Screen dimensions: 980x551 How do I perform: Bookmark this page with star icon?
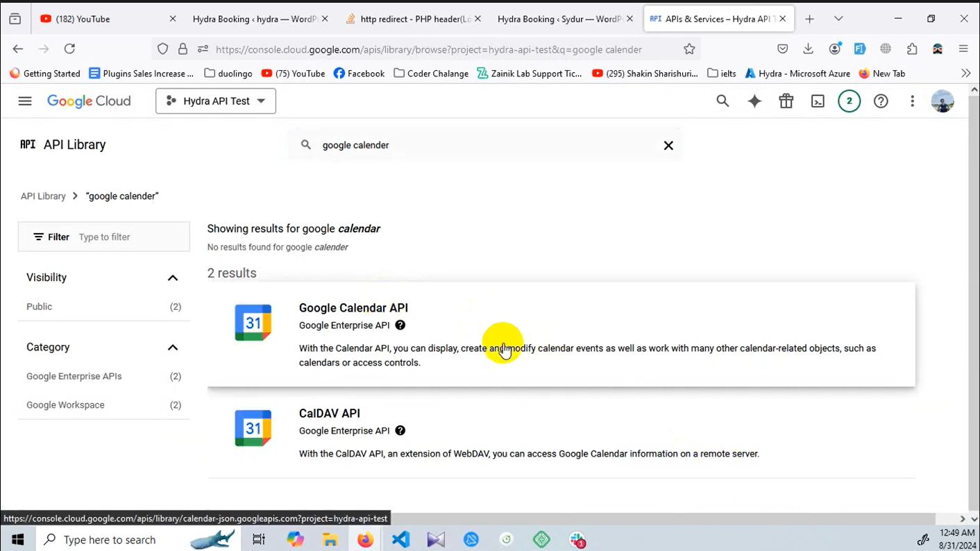689,49
